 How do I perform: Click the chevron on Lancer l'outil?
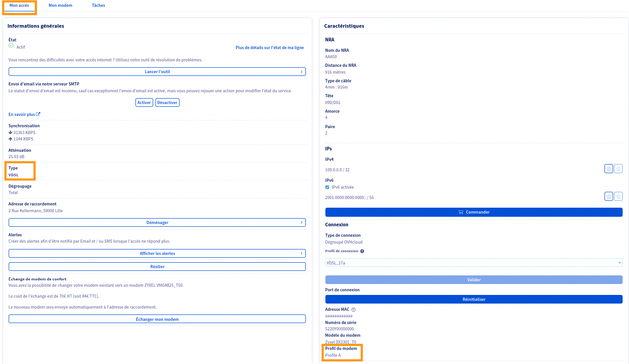click(x=301, y=71)
